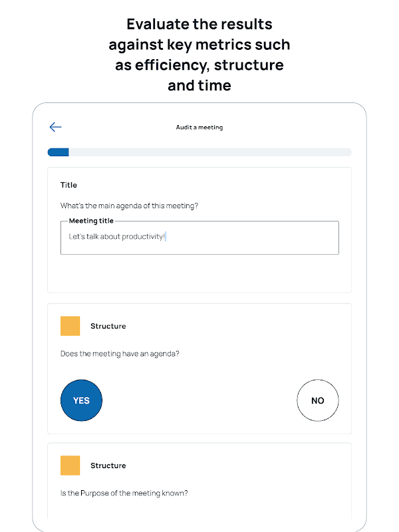Click the yellow Structure icon in the agenda card
The image size is (399, 532).
pos(70,326)
